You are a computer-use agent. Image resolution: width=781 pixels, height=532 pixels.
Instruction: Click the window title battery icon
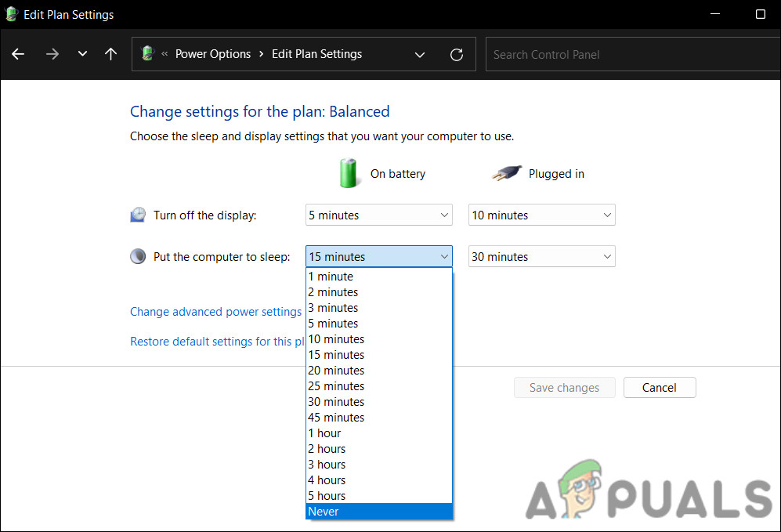[x=11, y=14]
